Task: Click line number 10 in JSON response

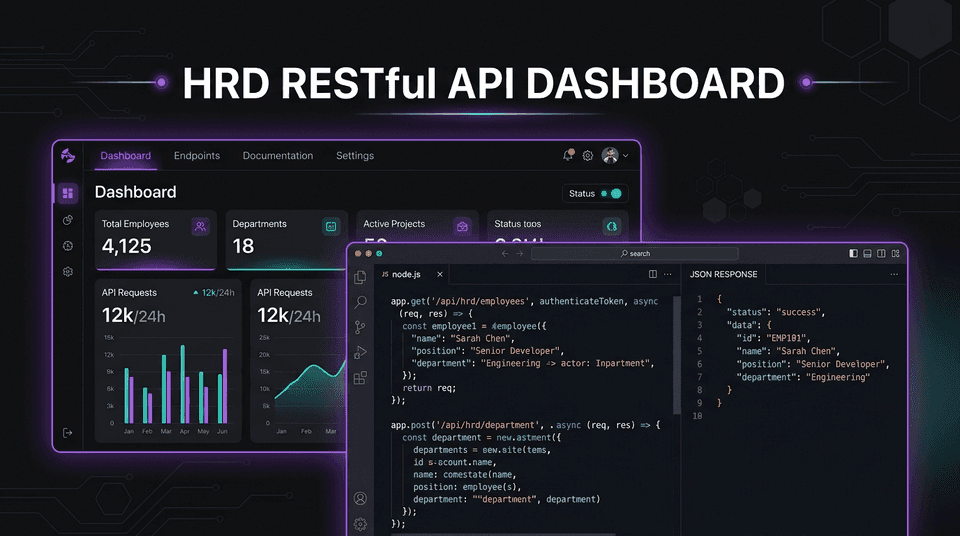Action: point(697,416)
